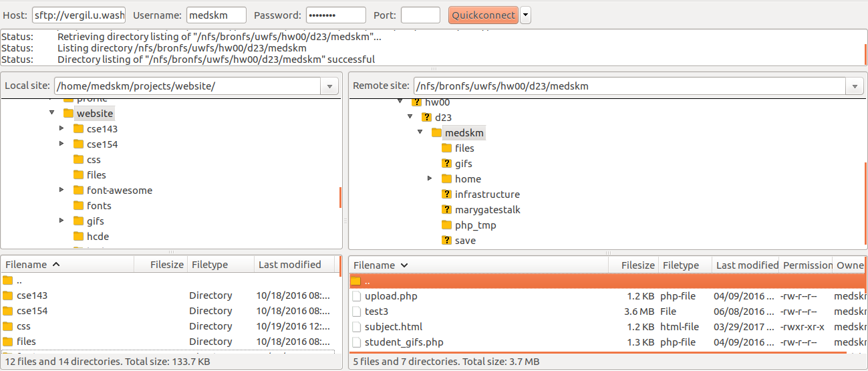Select the marygatestalk unknown-folder icon
This screenshot has height=371, width=868.
point(446,209)
